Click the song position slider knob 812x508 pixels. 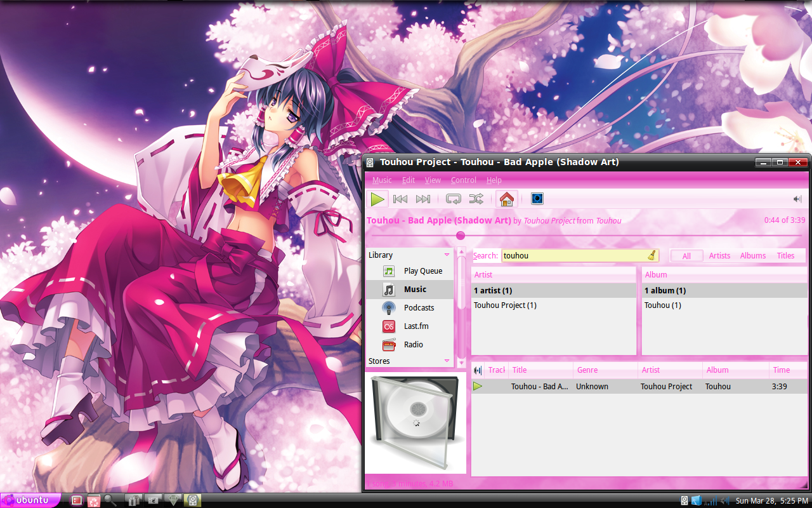[461, 236]
